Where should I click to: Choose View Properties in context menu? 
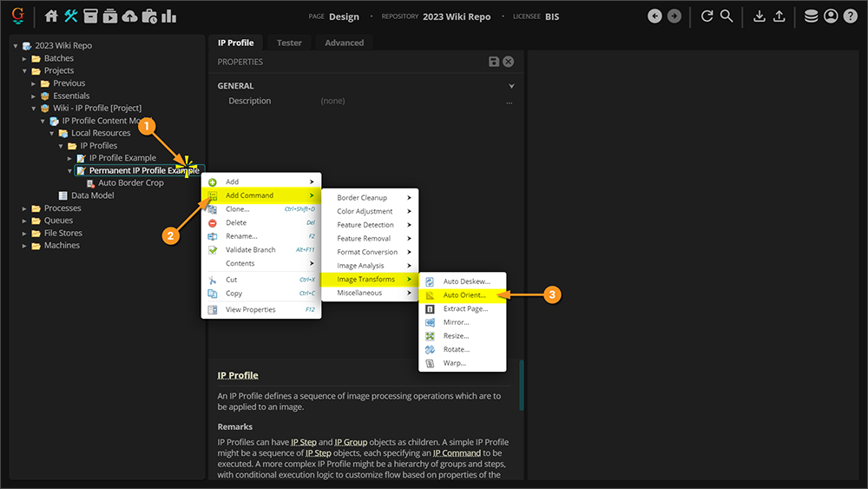[261, 309]
